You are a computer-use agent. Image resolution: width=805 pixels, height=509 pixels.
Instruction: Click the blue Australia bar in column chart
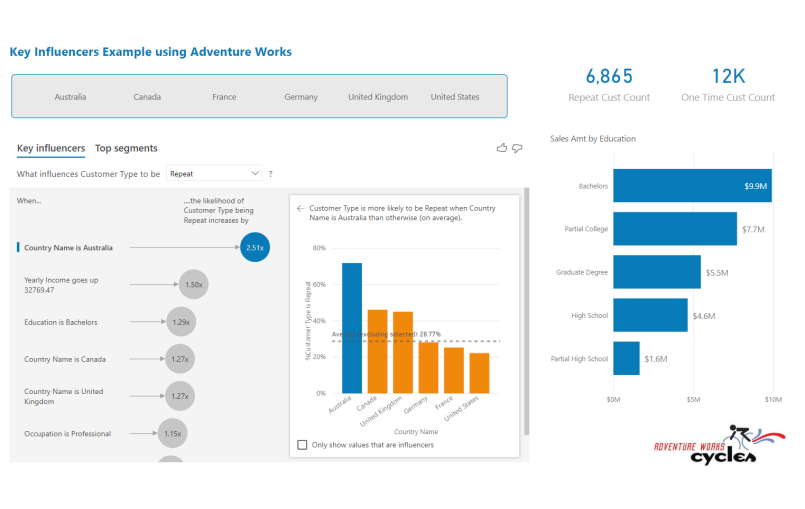click(352, 328)
